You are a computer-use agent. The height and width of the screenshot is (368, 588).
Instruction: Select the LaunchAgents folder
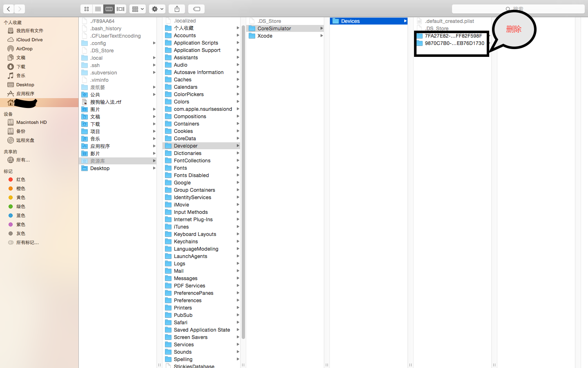tap(201, 256)
